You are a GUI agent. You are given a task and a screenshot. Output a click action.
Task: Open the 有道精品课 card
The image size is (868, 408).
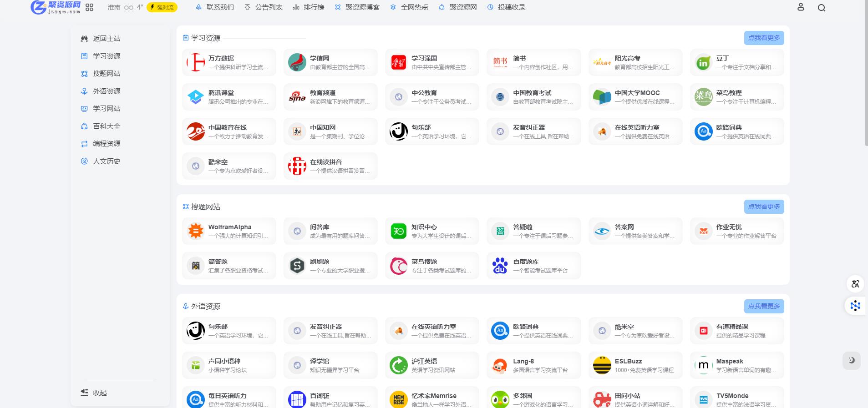click(737, 331)
